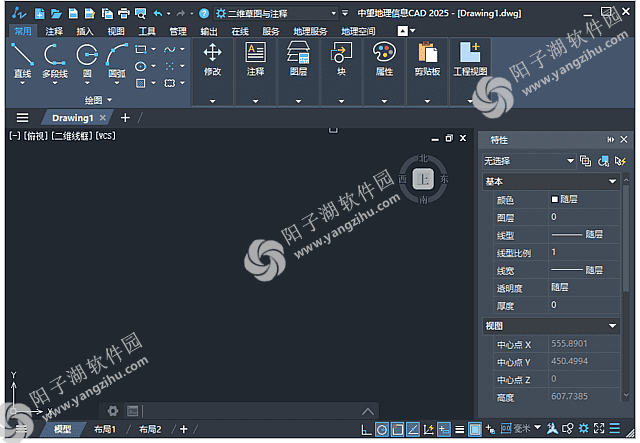Select the 多段线 (Polyline) tool
The width and height of the screenshot is (640, 443).
pos(55,60)
